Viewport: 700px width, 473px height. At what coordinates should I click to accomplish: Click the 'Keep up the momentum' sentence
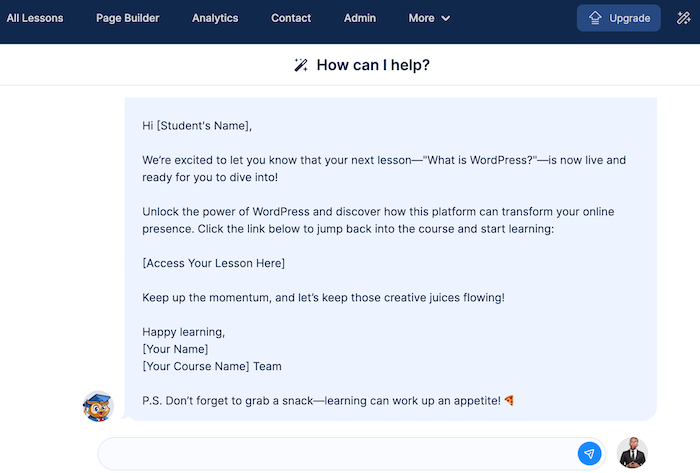click(323, 298)
